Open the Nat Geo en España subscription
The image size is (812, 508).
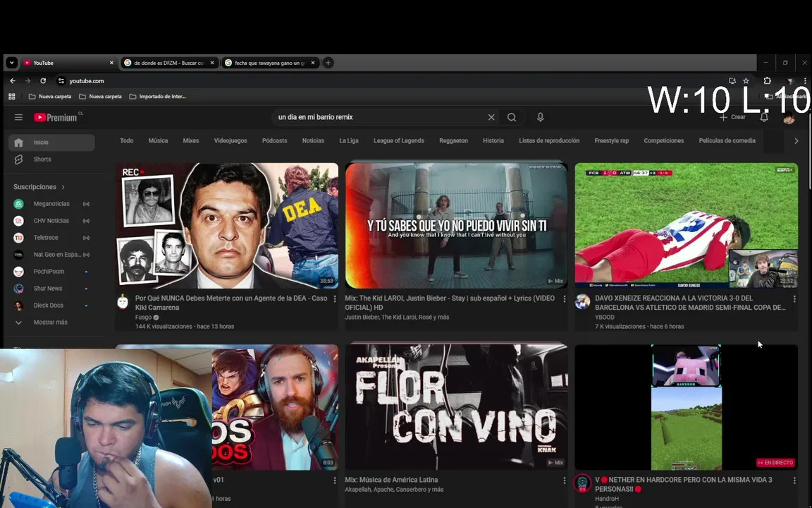point(51,255)
